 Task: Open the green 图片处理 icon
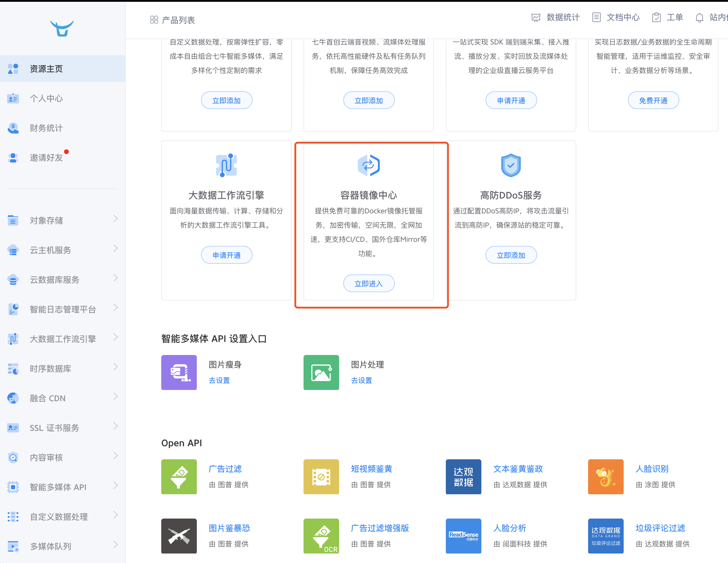click(321, 372)
